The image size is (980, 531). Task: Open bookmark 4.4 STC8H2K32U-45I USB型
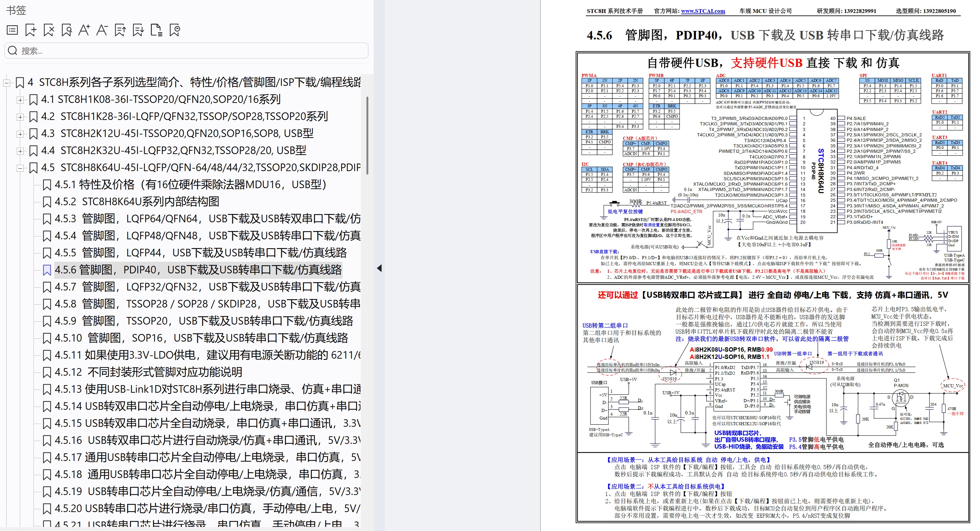174,151
